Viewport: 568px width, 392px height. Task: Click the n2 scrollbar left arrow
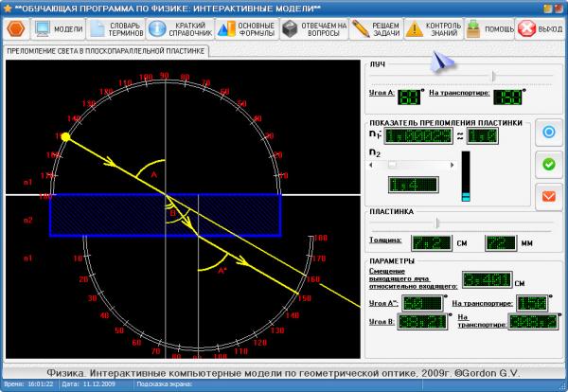pyautogui.click(x=371, y=165)
